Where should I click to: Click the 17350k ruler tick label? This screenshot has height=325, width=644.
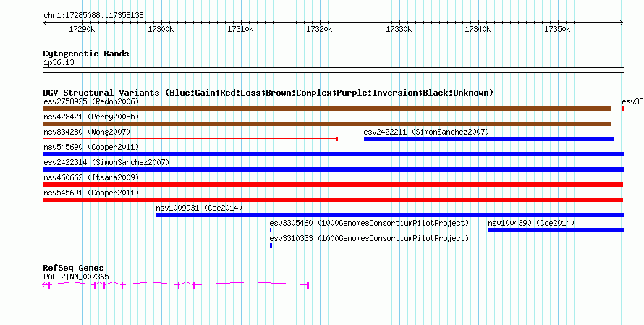557,29
